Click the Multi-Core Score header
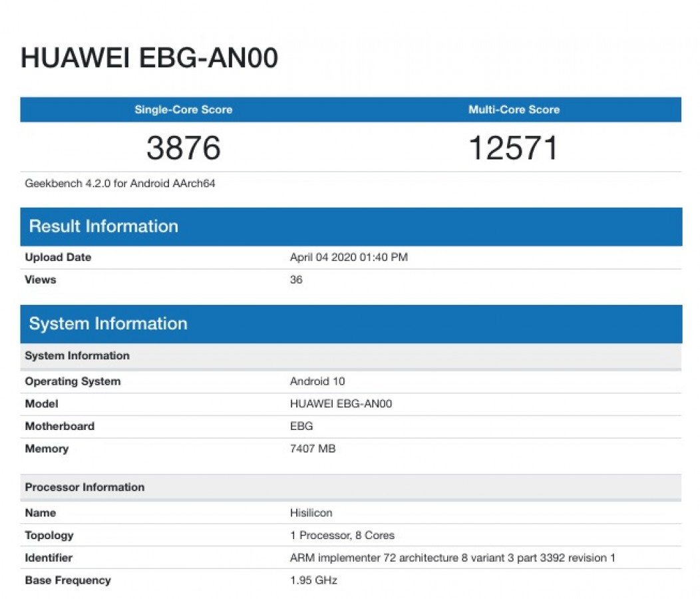Screen dimensions: 700x599 point(514,109)
